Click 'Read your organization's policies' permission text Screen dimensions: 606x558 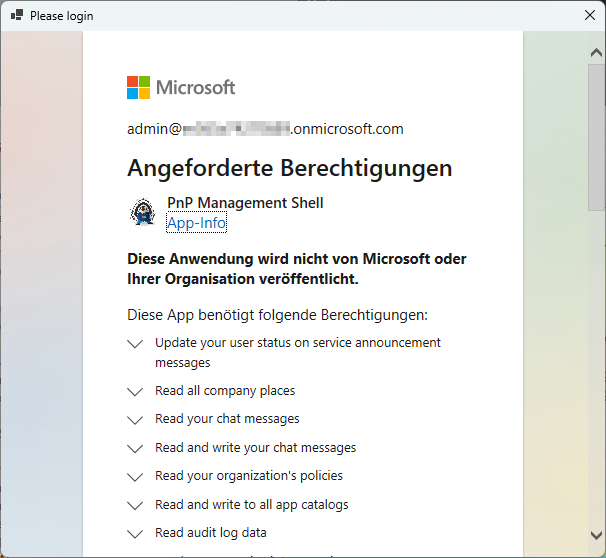click(249, 476)
